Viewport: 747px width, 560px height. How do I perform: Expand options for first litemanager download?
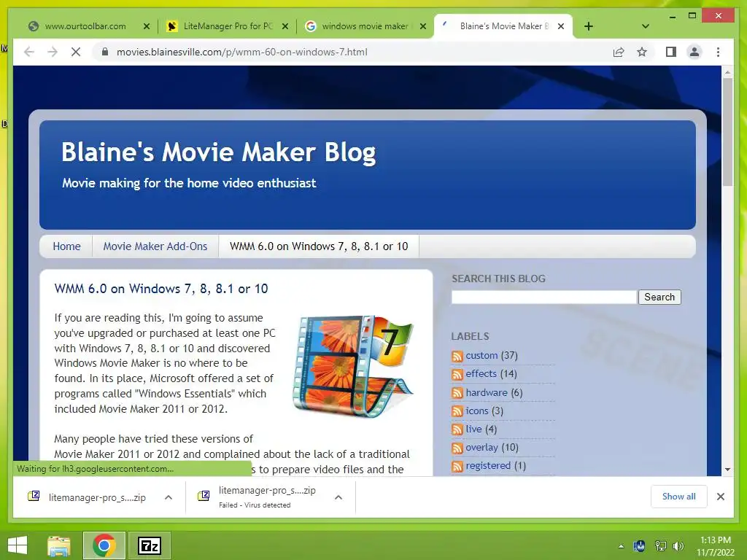pyautogui.click(x=169, y=497)
